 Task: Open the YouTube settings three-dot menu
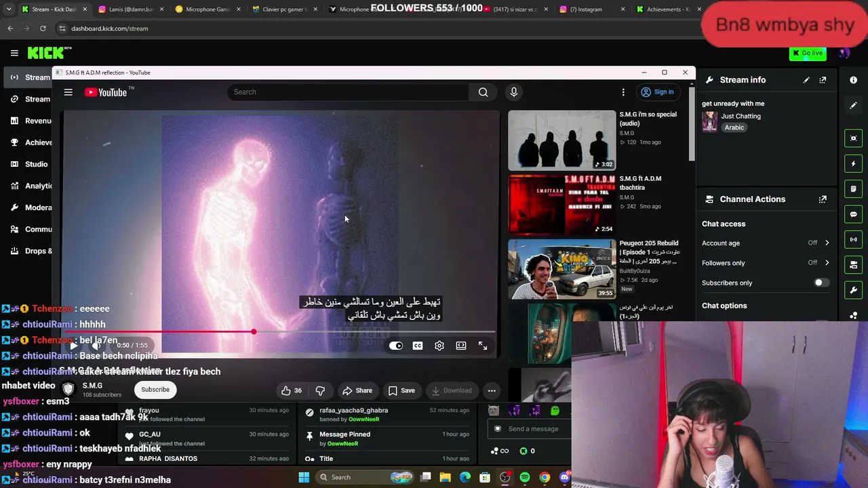tap(623, 92)
